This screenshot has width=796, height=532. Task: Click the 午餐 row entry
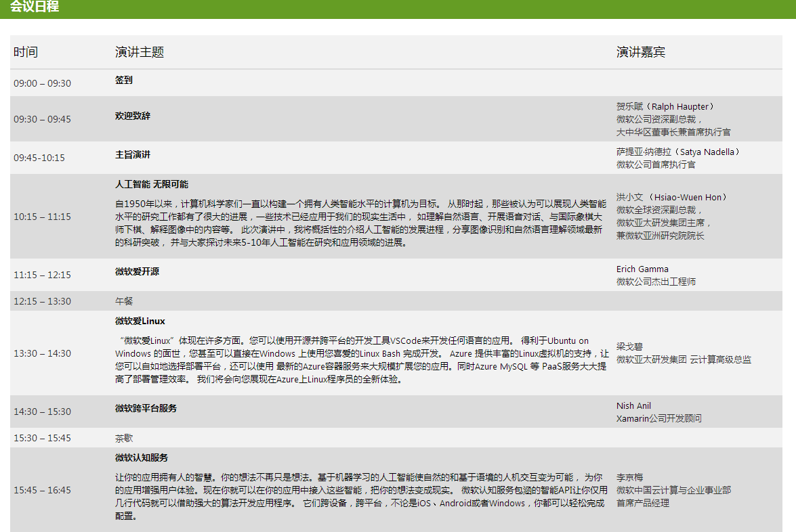(124, 301)
